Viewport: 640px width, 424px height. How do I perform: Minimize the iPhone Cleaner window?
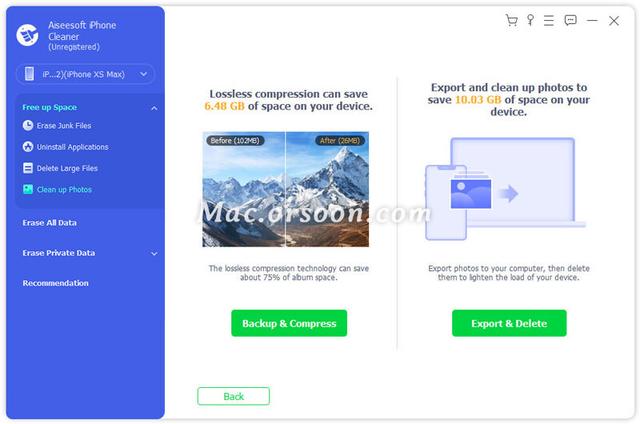coord(592,20)
